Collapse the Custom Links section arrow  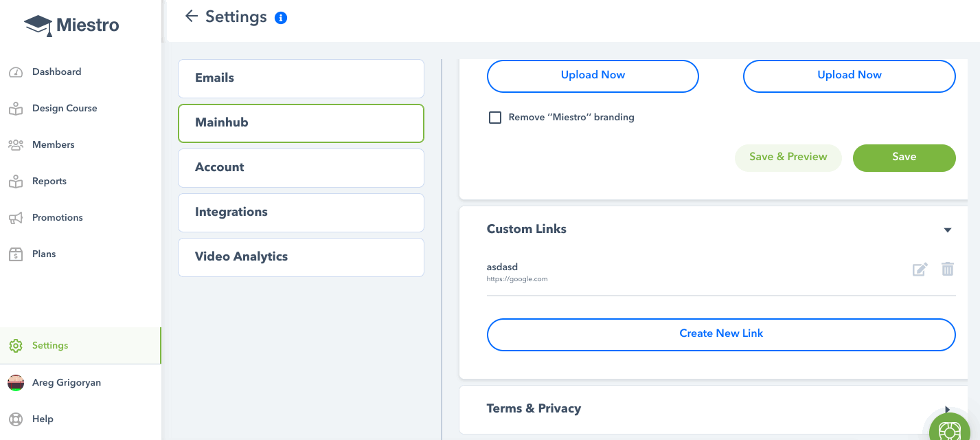point(948,230)
